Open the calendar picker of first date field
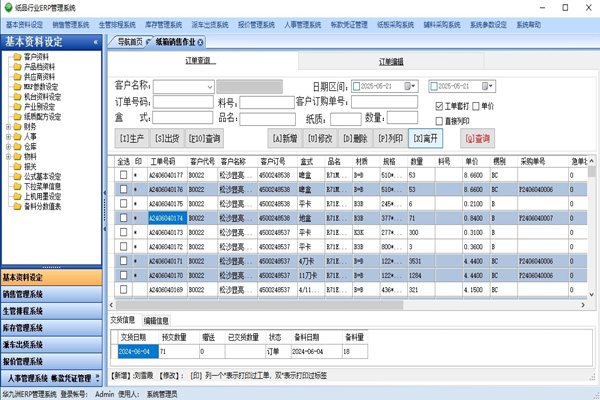The image size is (600, 400). pyautogui.click(x=412, y=87)
